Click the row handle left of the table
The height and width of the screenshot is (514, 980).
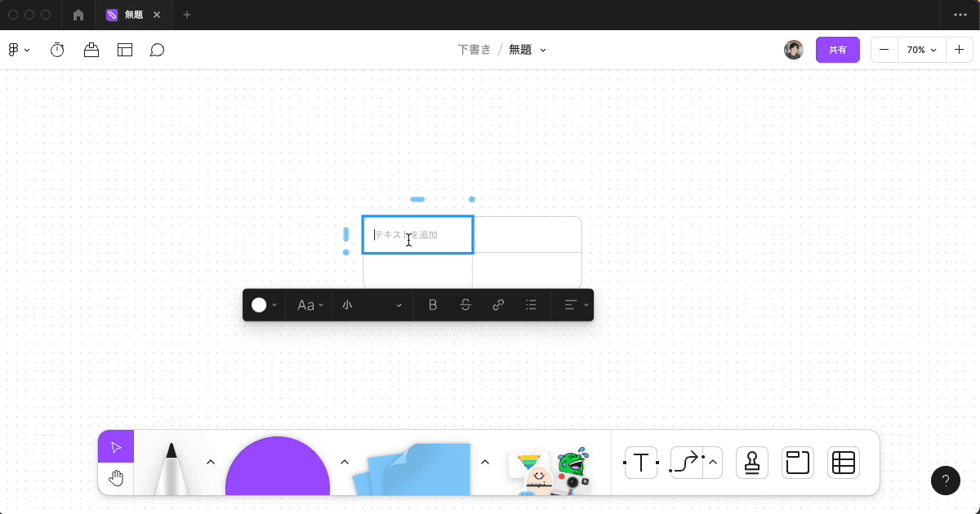click(346, 235)
